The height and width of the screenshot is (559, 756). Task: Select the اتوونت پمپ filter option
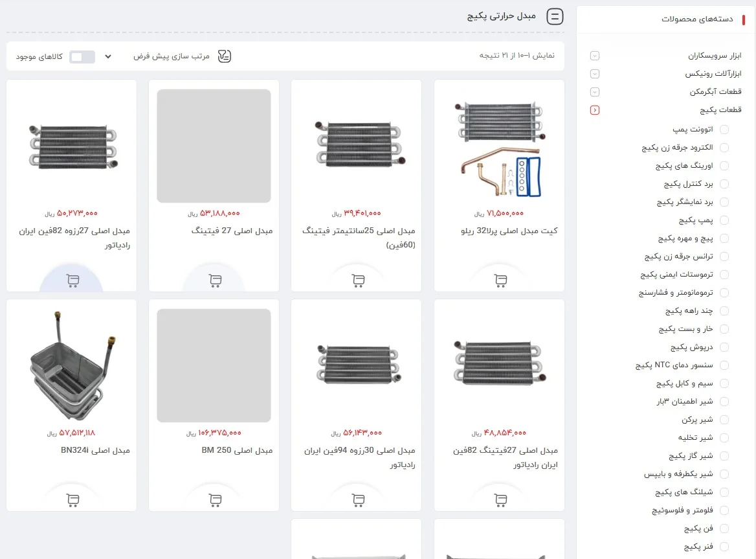click(x=724, y=130)
